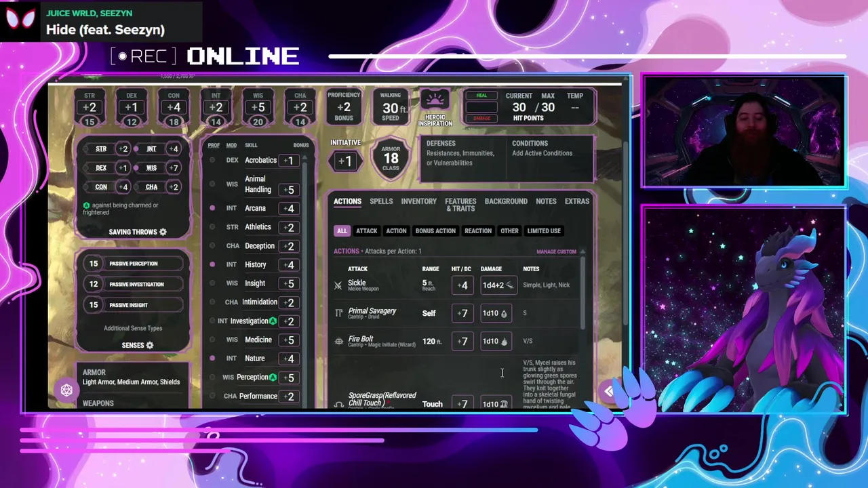
Task: Click the fire damage icon in Fire Bolt damage
Action: pyautogui.click(x=504, y=342)
